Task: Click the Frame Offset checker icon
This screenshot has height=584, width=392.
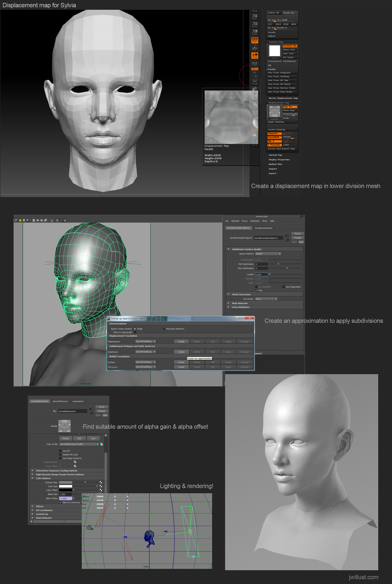Action: 75,466
